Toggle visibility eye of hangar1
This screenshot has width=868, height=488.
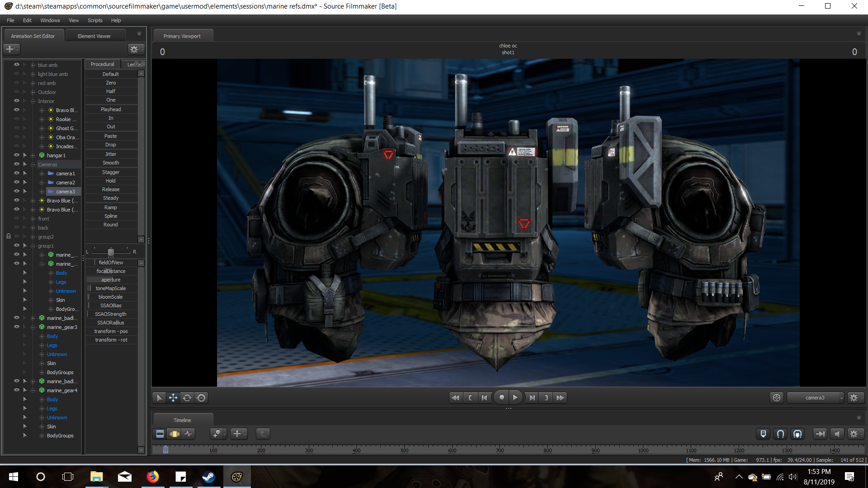[17, 155]
